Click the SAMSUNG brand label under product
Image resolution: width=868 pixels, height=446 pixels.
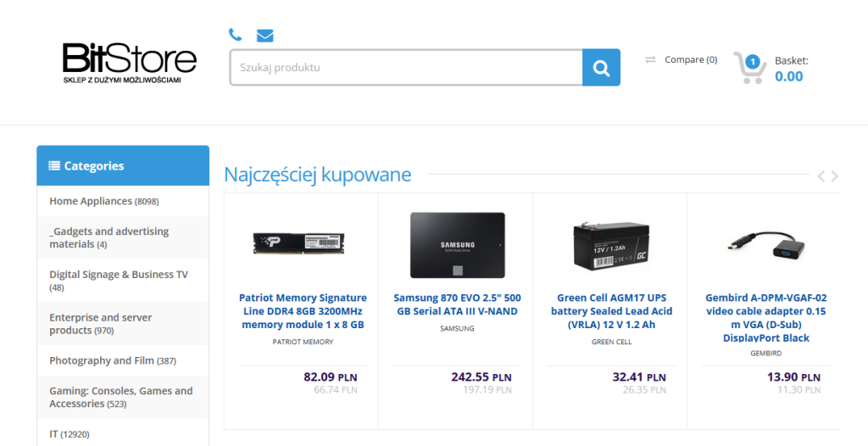pyautogui.click(x=457, y=328)
